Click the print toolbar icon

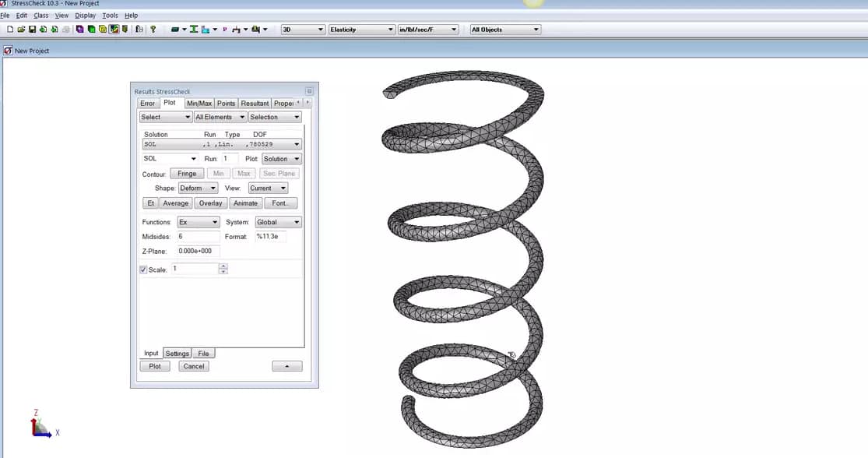(x=68, y=29)
